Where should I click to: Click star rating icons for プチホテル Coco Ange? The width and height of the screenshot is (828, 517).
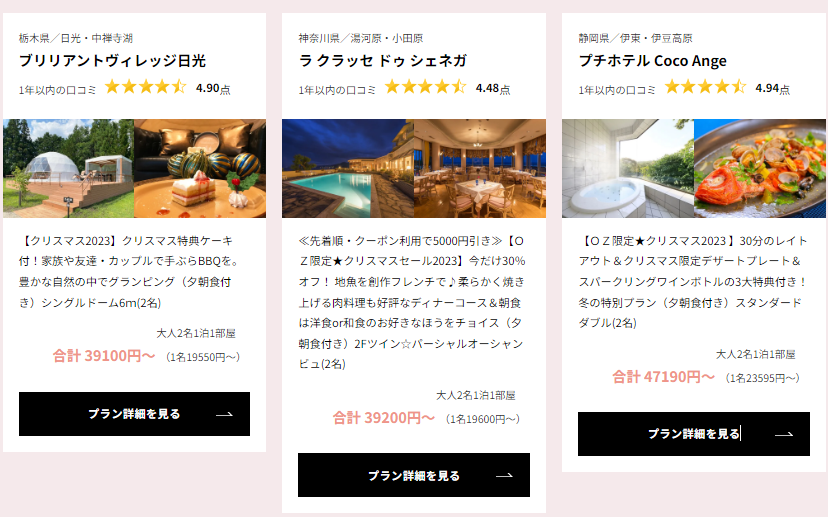(x=705, y=87)
